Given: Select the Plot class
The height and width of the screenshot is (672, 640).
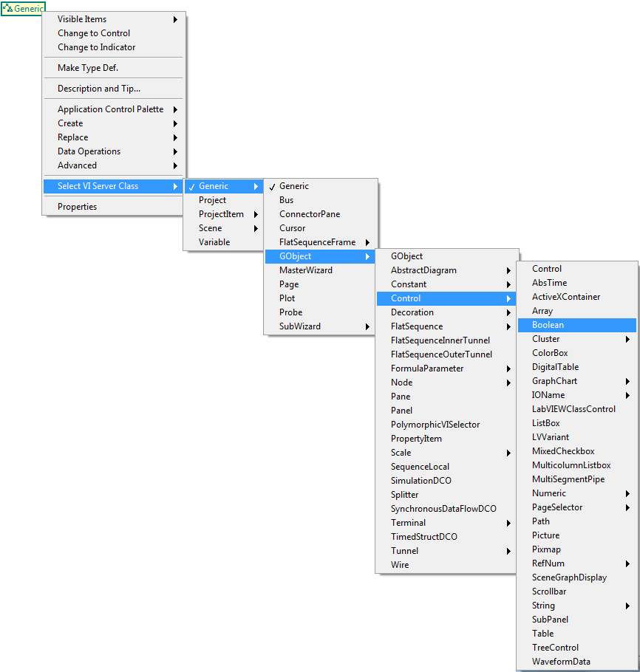Looking at the screenshot, I should (321, 298).
